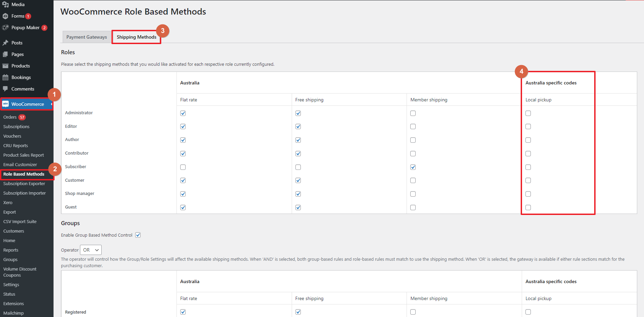The height and width of the screenshot is (317, 644).
Task: Open the Operator OR dropdown
Action: coord(91,250)
